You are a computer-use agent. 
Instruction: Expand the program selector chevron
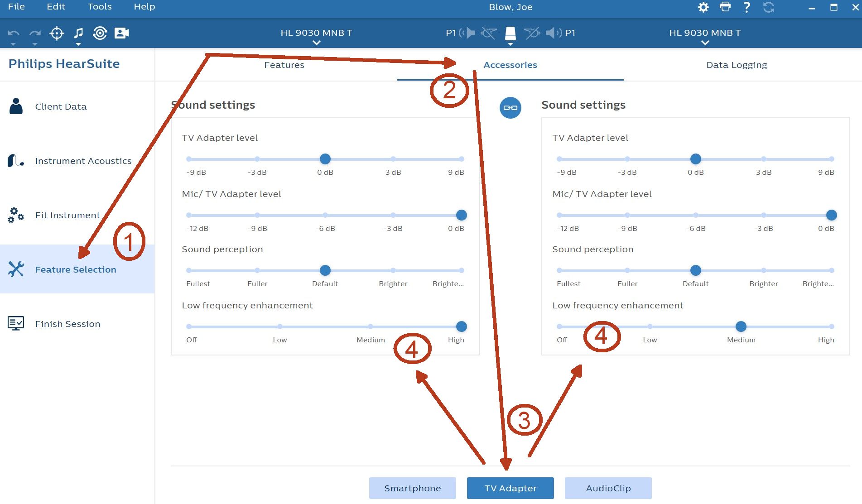(x=510, y=44)
